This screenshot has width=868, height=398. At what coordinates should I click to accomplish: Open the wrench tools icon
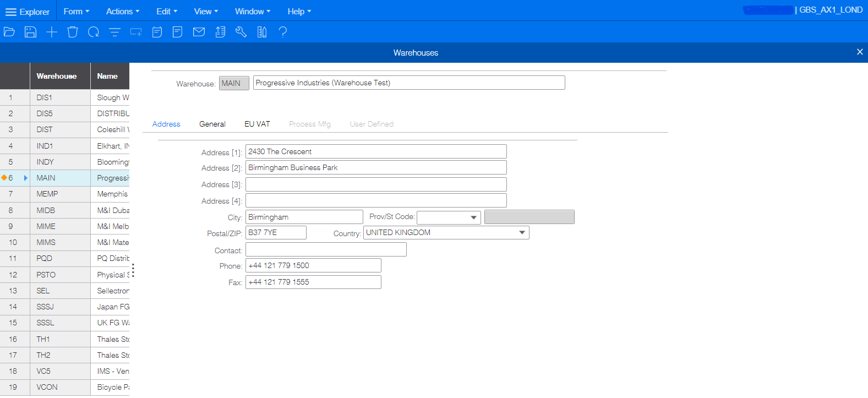pos(241,32)
